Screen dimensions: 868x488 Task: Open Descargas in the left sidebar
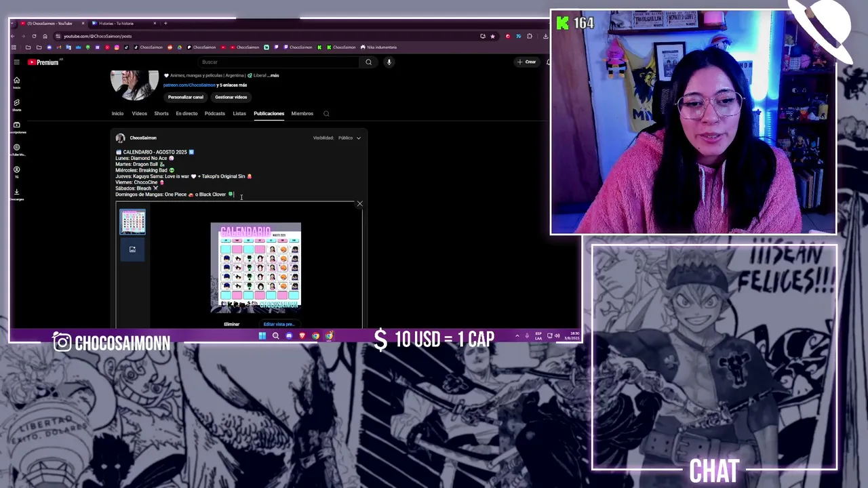coord(16,195)
